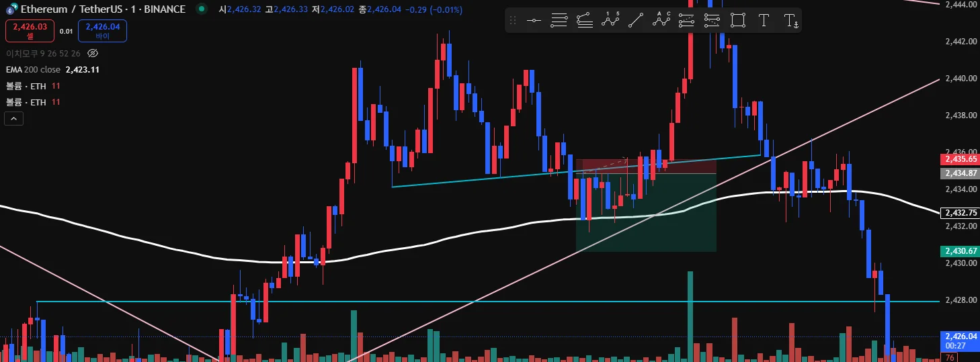Viewport: 980px width, 362px height.
Task: Select the horizontal line drawing tool
Action: [x=534, y=21]
